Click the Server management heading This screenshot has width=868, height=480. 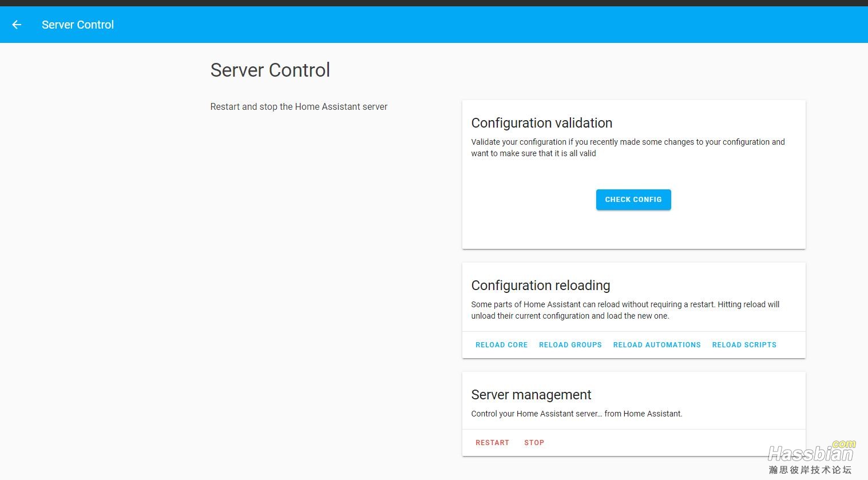[531, 395]
